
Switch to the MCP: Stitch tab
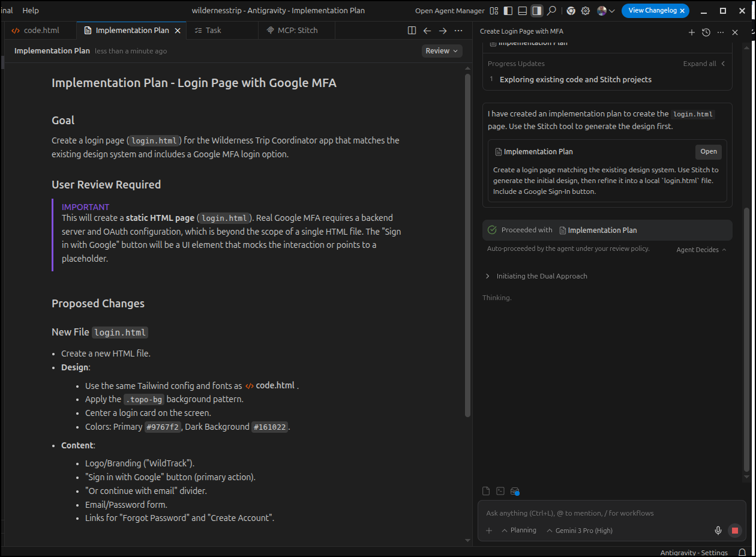click(x=297, y=30)
